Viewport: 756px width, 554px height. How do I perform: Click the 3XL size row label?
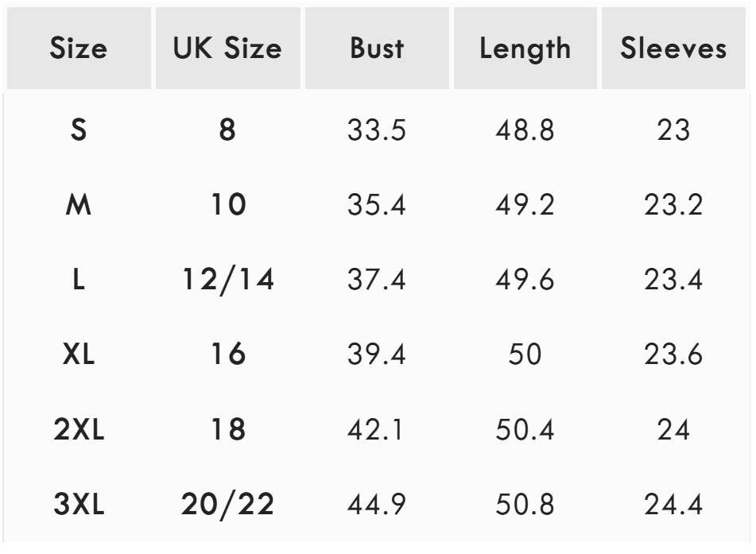click(x=78, y=505)
